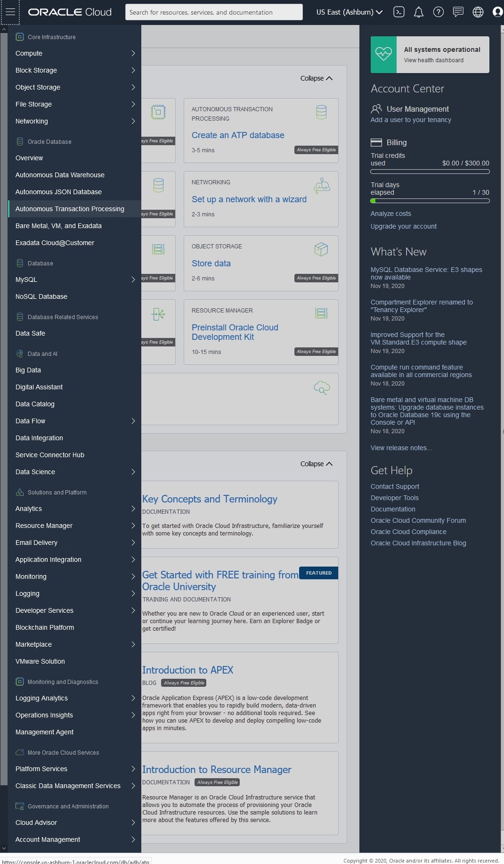Viewport: 504px width, 864px height.
Task: Open View health dashboard link
Action: coord(434,60)
